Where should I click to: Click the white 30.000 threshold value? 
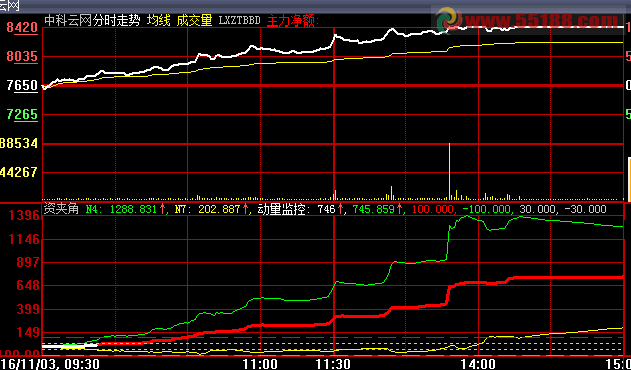click(538, 209)
